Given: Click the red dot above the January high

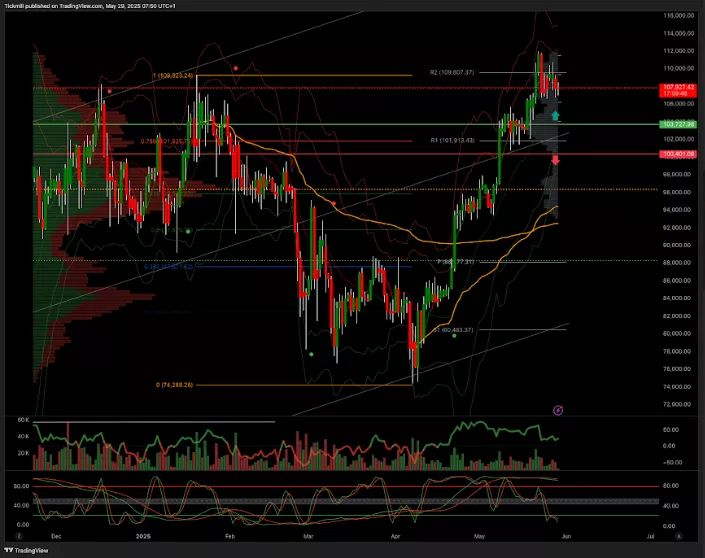Looking at the screenshot, I should [235, 69].
